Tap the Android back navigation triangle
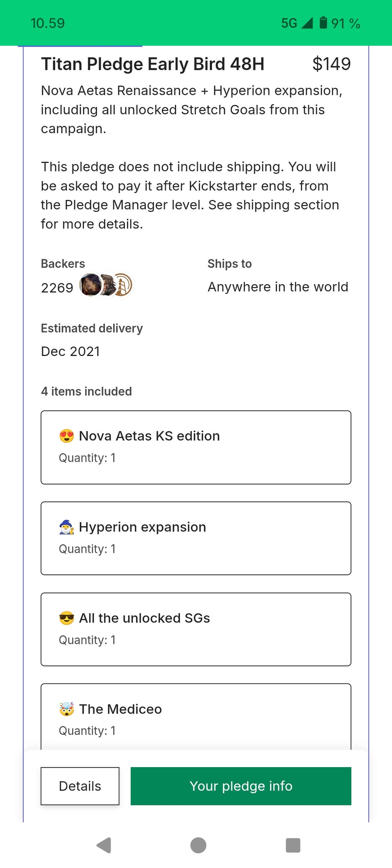Image resolution: width=392 pixels, height=868 pixels. [104, 845]
